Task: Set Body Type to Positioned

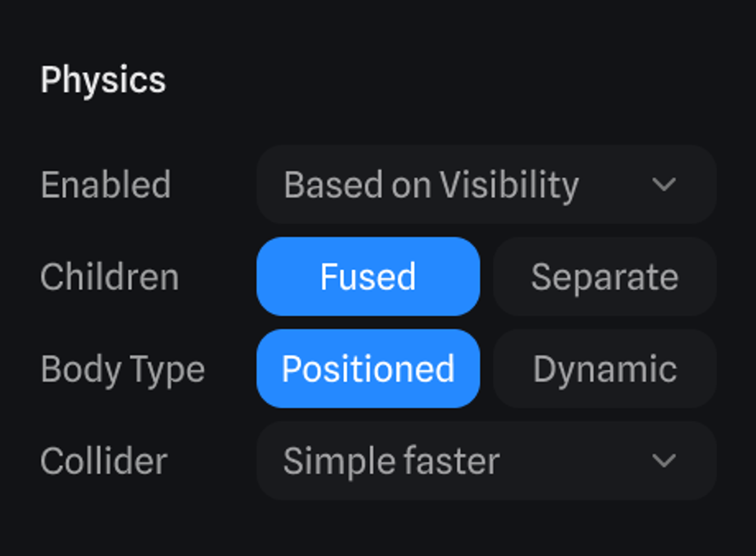Action: pyautogui.click(x=368, y=369)
